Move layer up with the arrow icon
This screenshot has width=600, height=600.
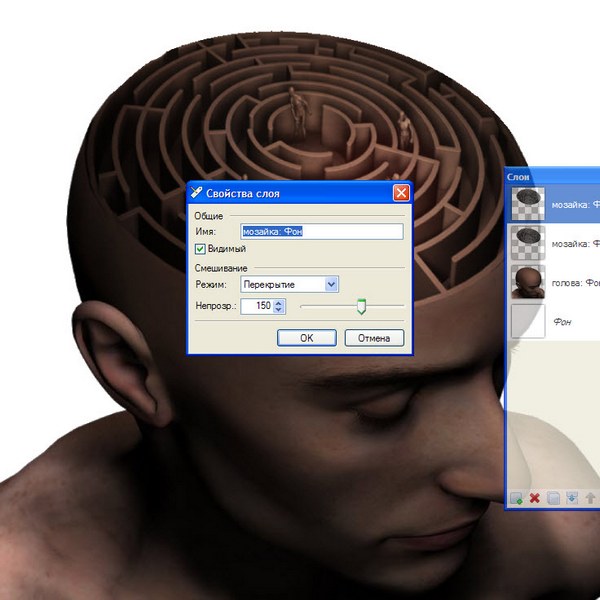pyautogui.click(x=590, y=498)
